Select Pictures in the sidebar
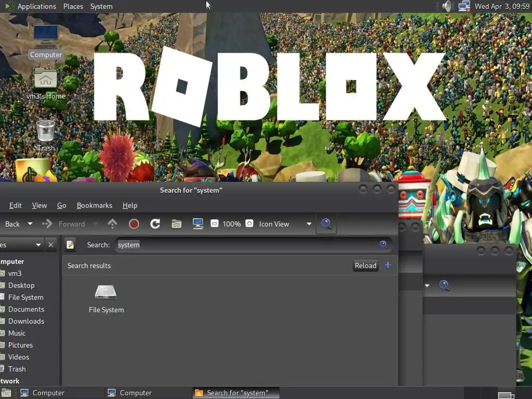The height and width of the screenshot is (399, 532). [x=20, y=345]
